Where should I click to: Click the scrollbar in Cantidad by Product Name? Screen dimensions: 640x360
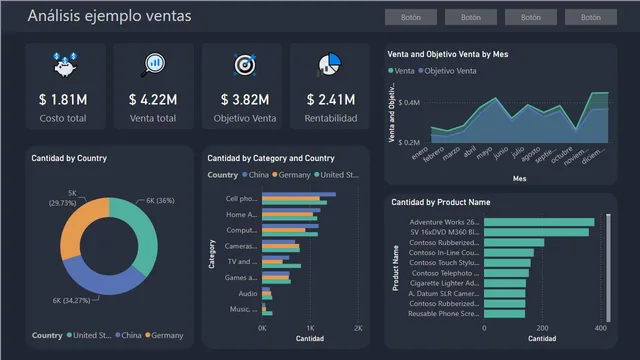[x=608, y=268]
